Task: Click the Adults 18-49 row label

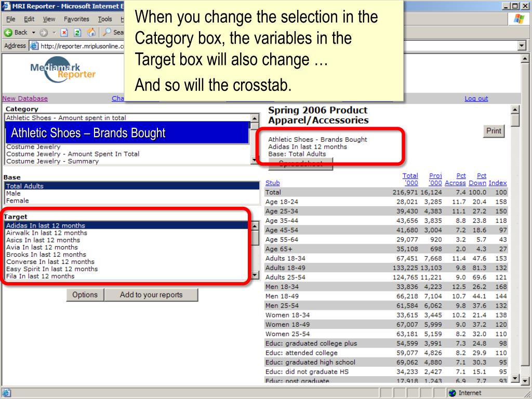Action: point(285,268)
